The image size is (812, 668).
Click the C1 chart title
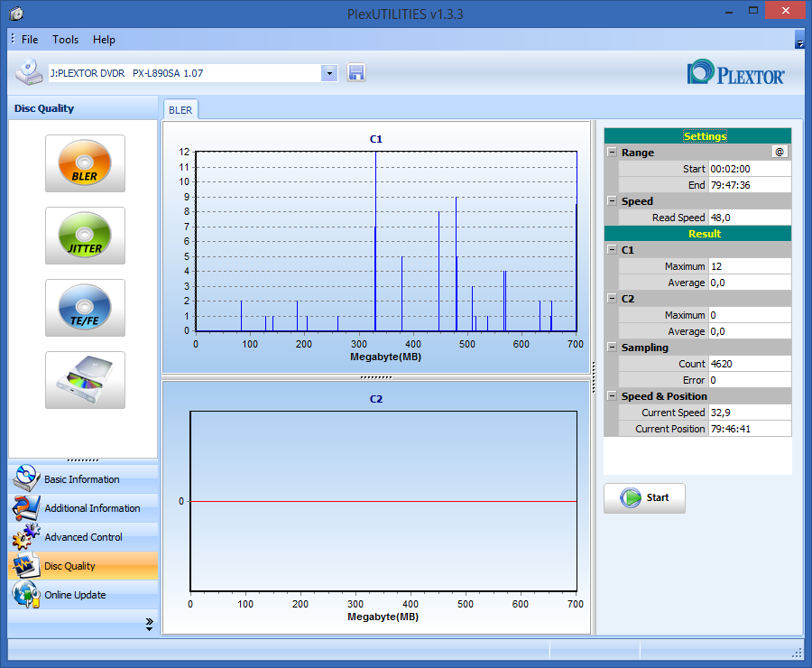tap(376, 139)
